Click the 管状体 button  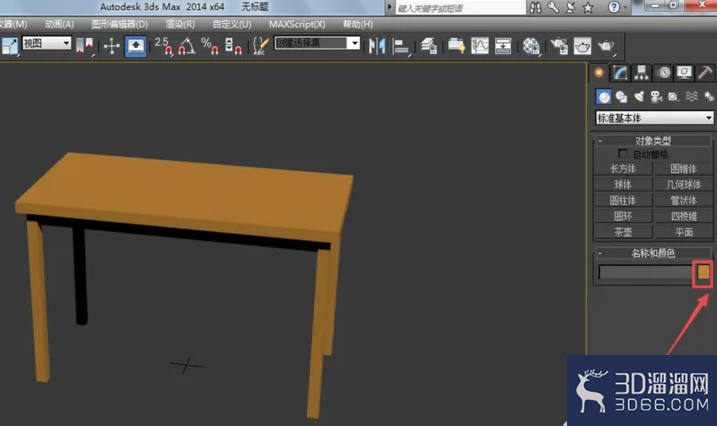click(x=684, y=200)
